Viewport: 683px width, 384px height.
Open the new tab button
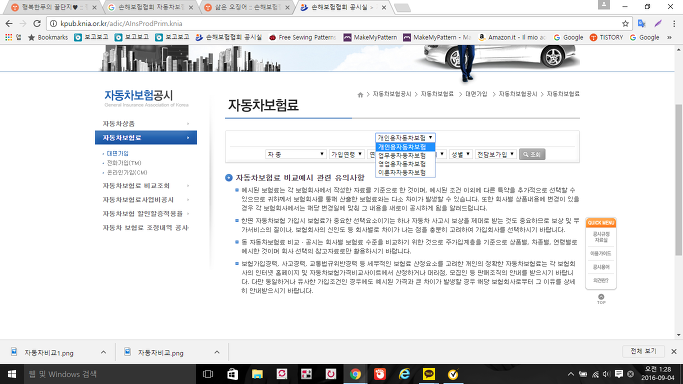click(x=402, y=7)
